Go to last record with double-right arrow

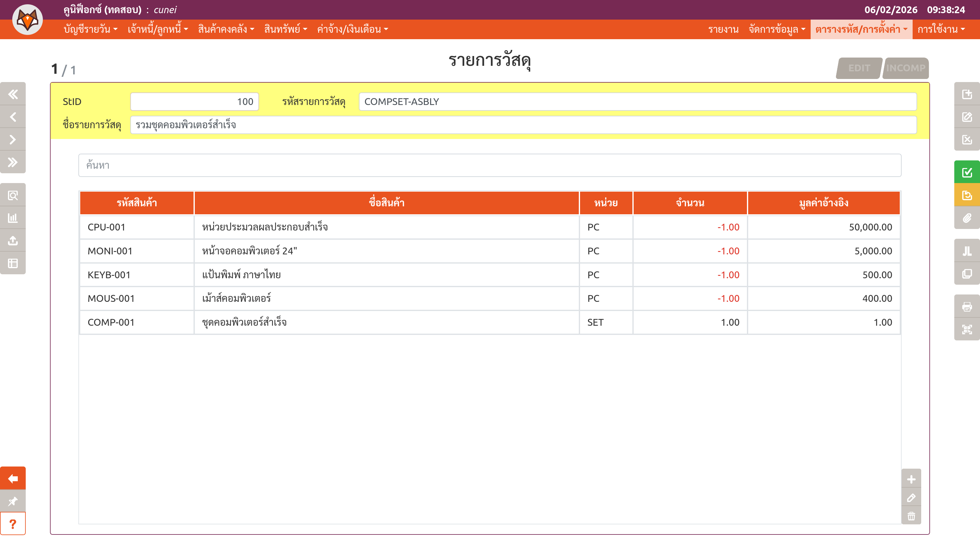(13, 162)
